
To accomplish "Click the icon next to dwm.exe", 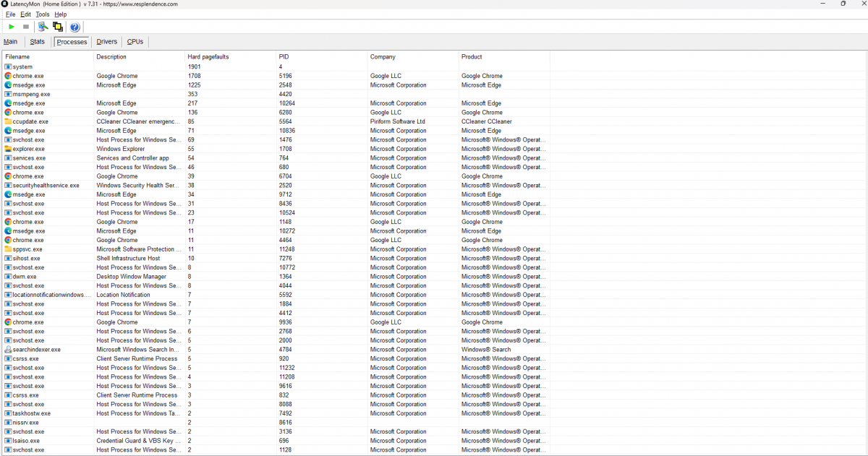I will tap(8, 276).
